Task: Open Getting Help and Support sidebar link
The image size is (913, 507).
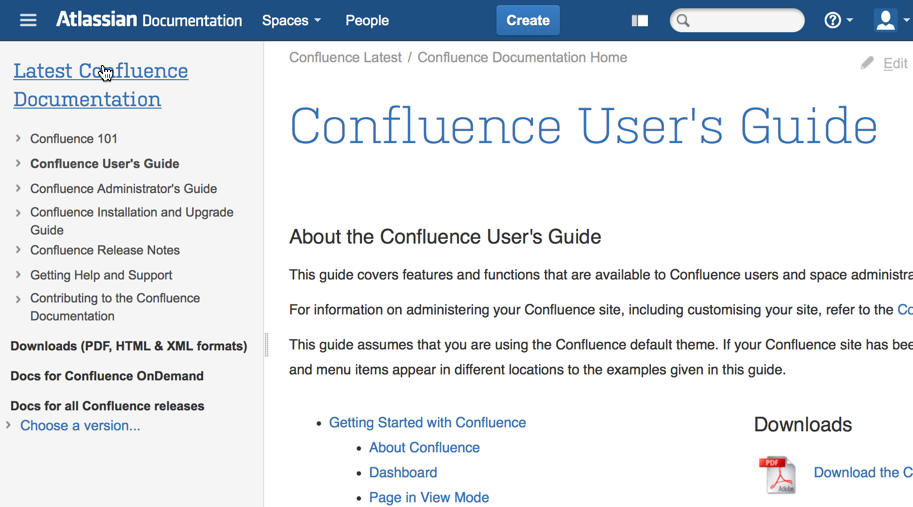Action: [x=101, y=275]
